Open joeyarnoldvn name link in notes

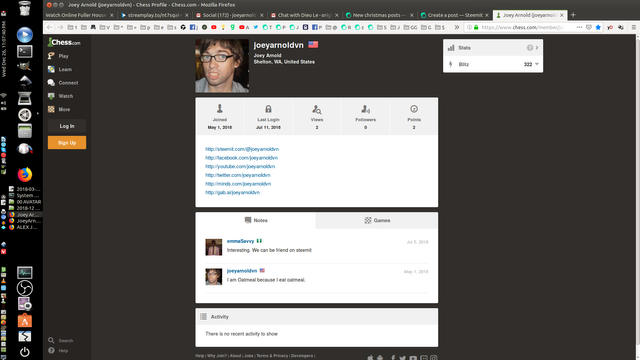point(242,271)
